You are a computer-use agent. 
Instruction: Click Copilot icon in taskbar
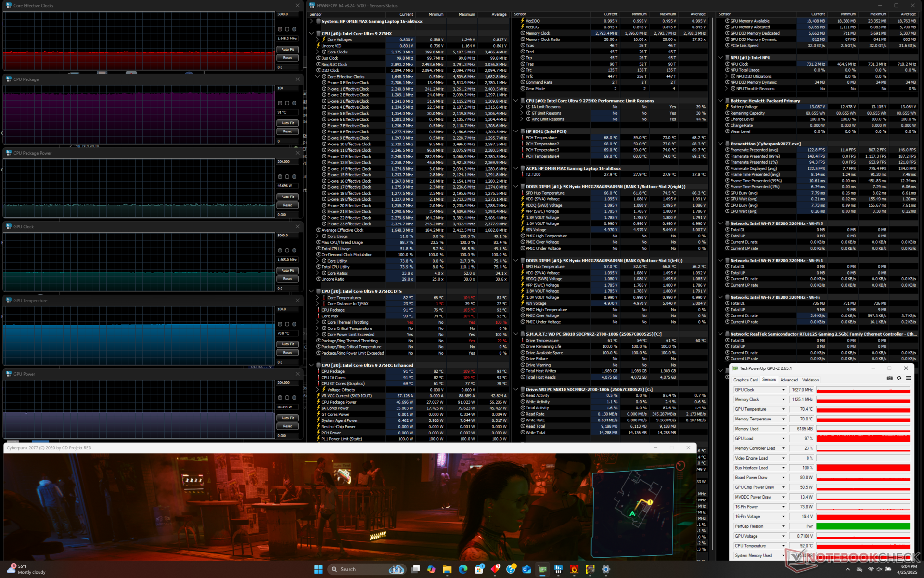pos(431,569)
